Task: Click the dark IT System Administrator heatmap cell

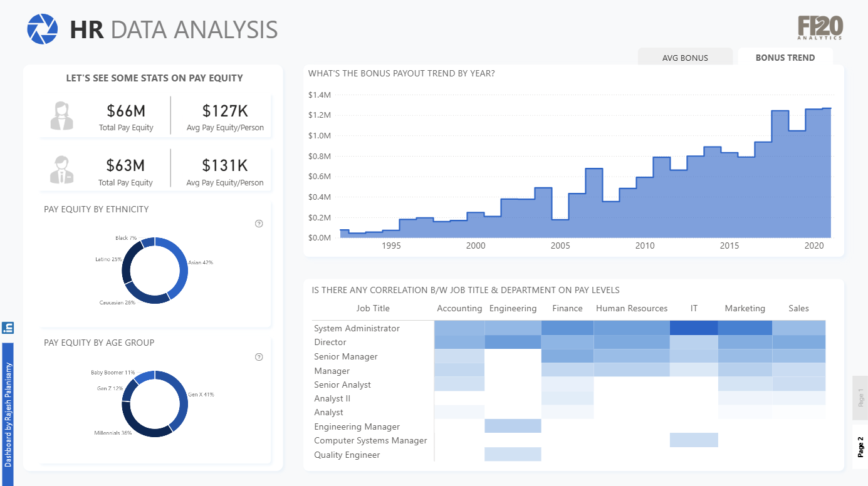Action: tap(694, 328)
